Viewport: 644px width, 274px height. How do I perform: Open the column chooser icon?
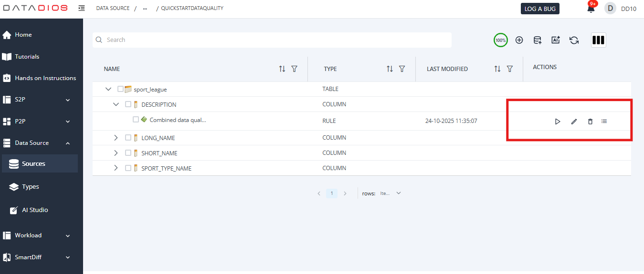click(x=598, y=41)
